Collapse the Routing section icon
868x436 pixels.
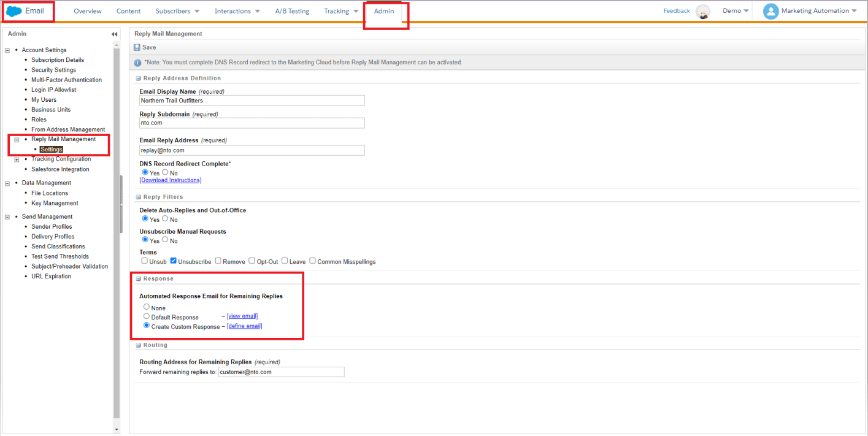[139, 345]
